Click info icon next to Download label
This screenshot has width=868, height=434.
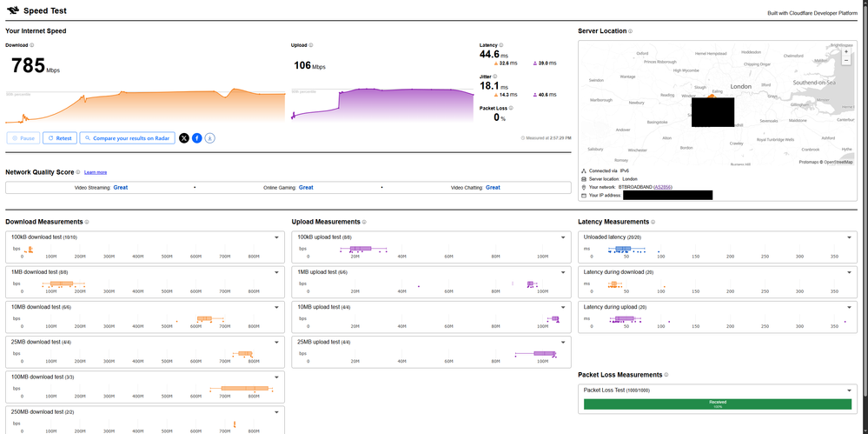click(32, 45)
